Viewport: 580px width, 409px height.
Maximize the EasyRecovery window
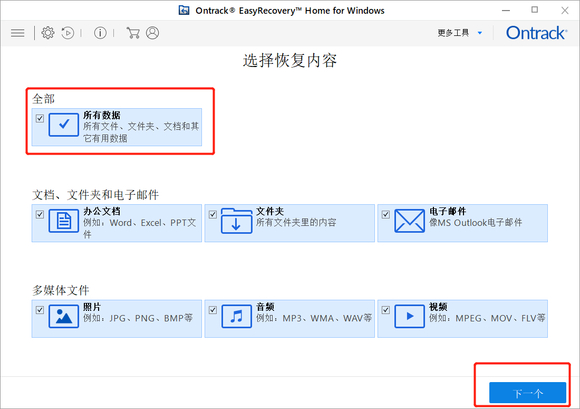coord(535,10)
